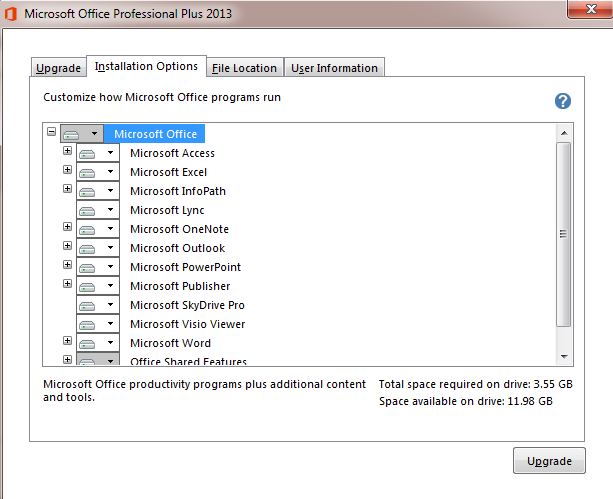Open install option dropdown for Microsoft Lync
The height and width of the screenshot is (499, 613).
click(x=98, y=210)
